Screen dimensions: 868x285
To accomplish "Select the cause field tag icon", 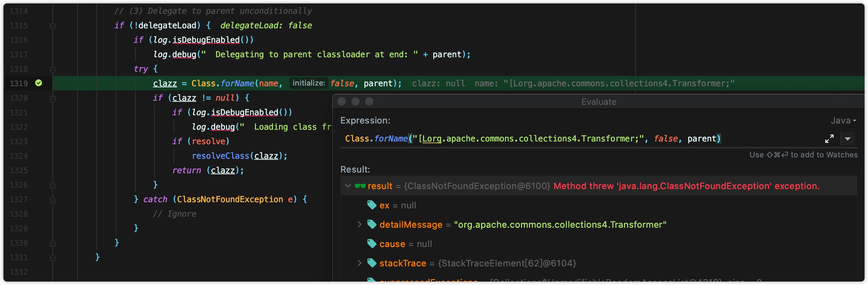I will click(372, 244).
